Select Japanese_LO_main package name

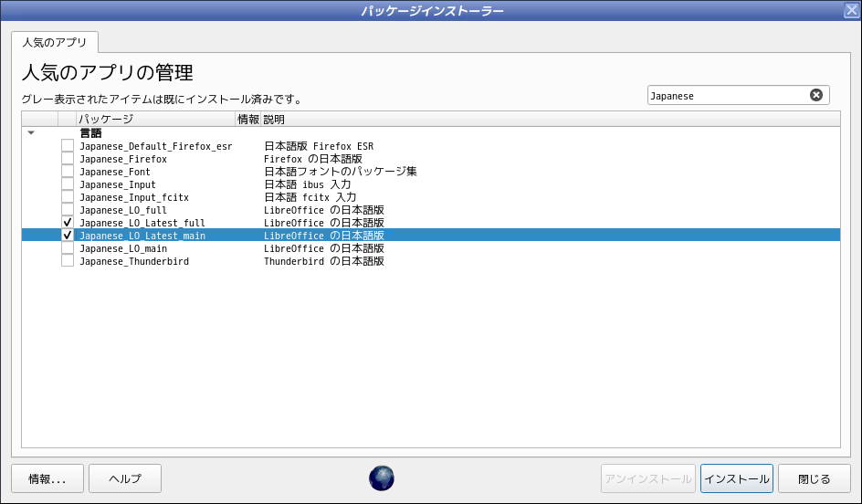click(x=123, y=248)
